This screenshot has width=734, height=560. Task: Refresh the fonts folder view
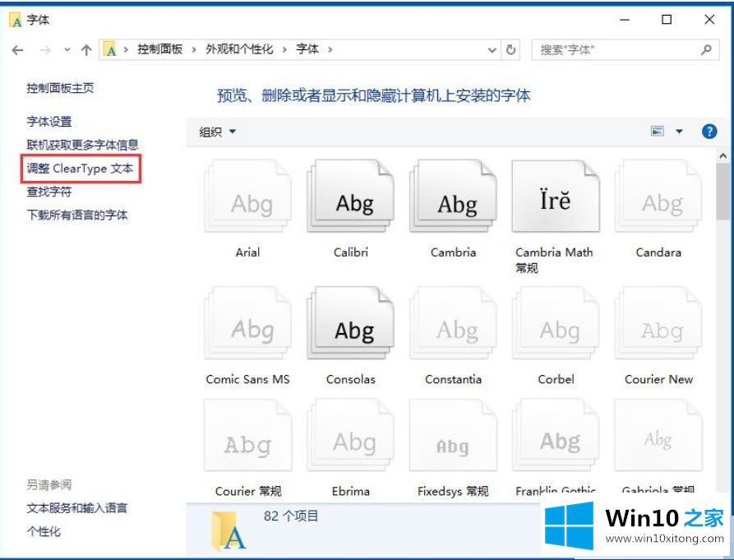(x=510, y=49)
